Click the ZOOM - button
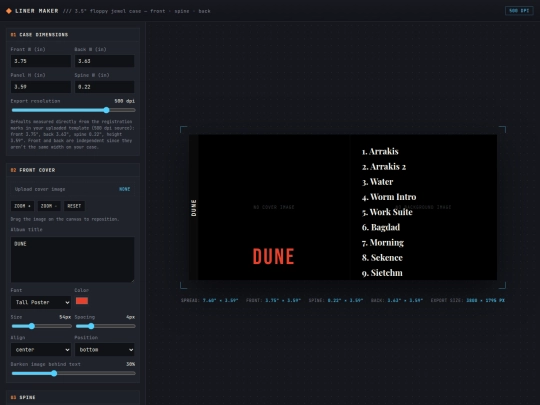 (x=49, y=206)
